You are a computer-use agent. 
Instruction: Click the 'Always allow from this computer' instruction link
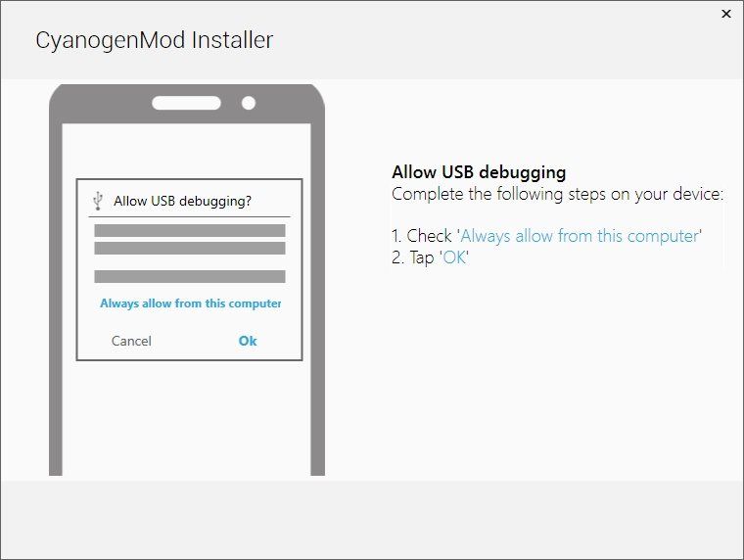(x=580, y=236)
